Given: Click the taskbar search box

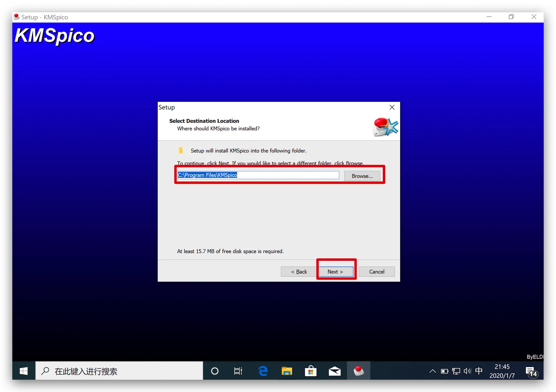Looking at the screenshot, I should tap(119, 371).
